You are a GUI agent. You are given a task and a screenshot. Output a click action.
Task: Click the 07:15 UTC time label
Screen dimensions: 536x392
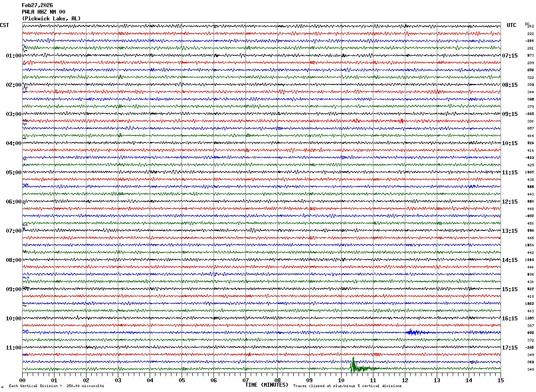(x=510, y=56)
